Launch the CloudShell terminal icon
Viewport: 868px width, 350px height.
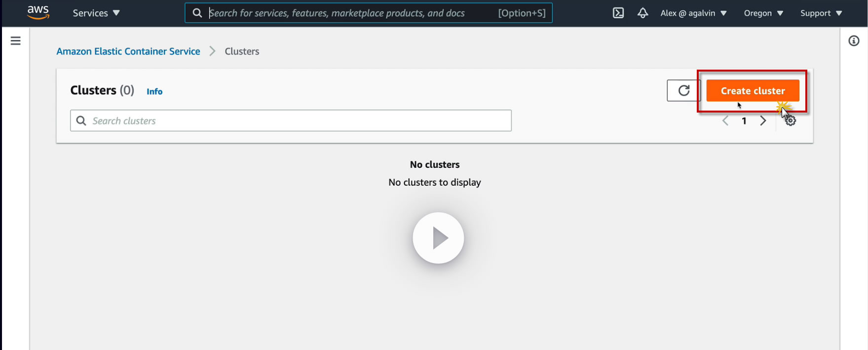pyautogui.click(x=618, y=13)
